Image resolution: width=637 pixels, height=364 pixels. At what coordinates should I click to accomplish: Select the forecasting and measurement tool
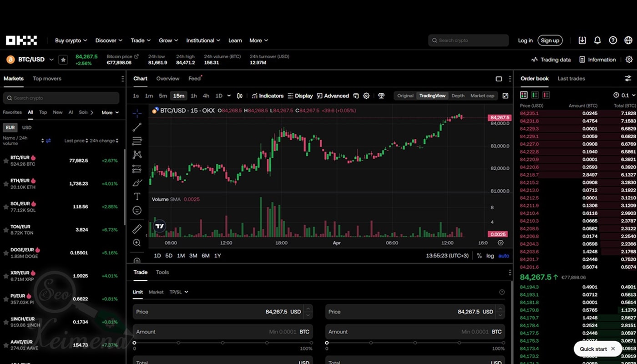137,169
